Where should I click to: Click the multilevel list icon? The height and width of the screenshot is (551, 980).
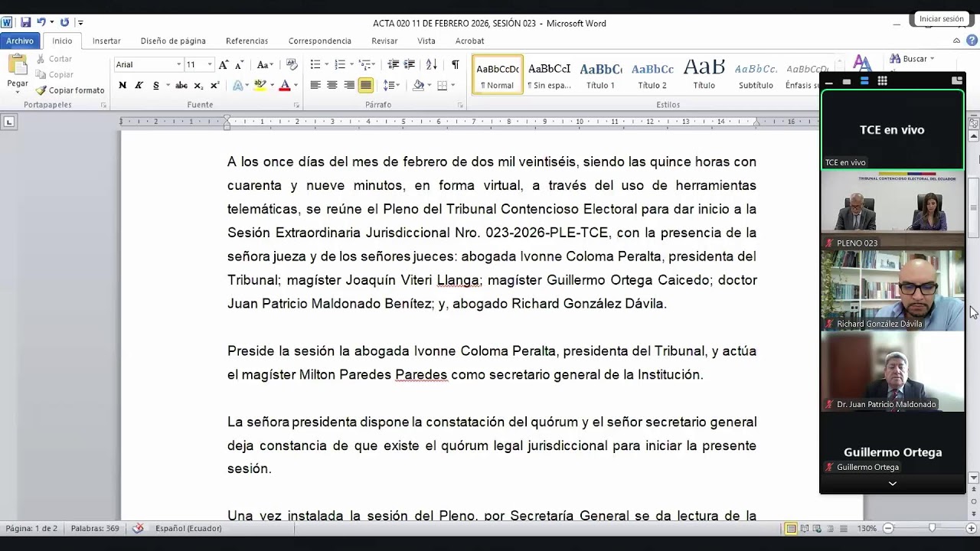click(x=365, y=65)
